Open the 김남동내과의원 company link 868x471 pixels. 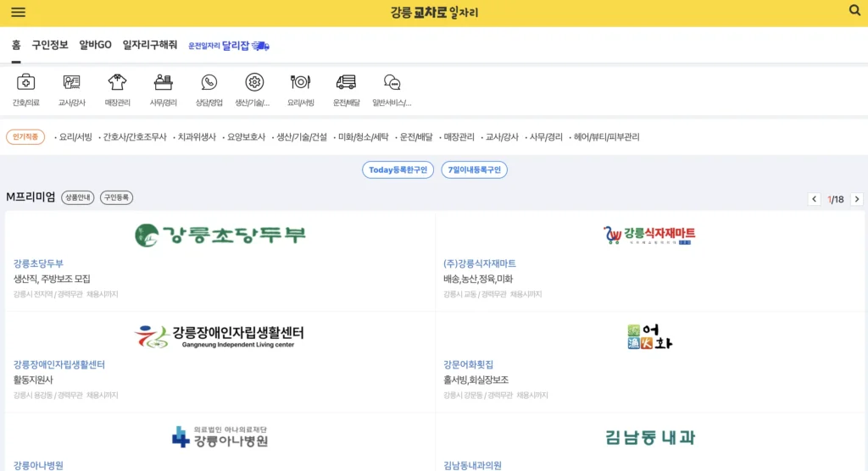(x=472, y=465)
